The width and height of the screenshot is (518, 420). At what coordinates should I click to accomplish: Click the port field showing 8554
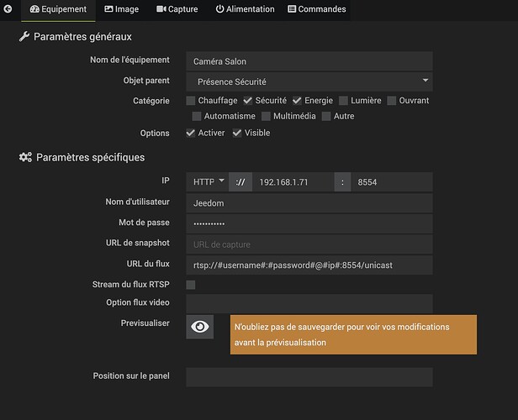tap(391, 181)
